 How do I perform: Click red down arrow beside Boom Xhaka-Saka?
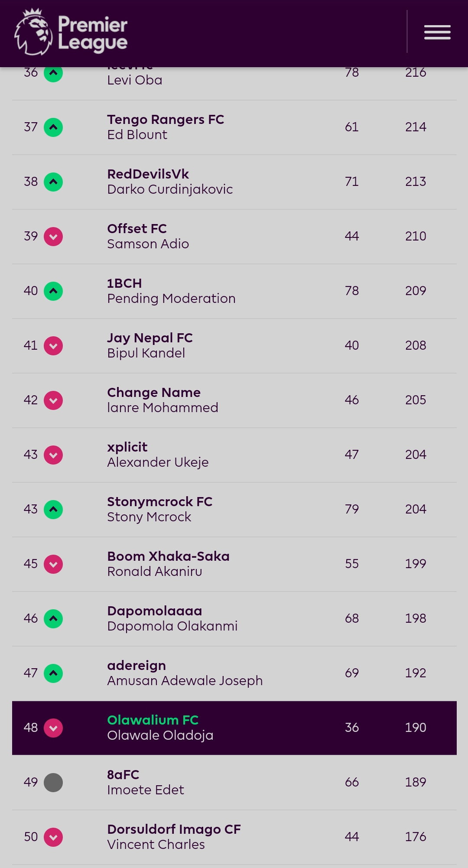tap(53, 564)
